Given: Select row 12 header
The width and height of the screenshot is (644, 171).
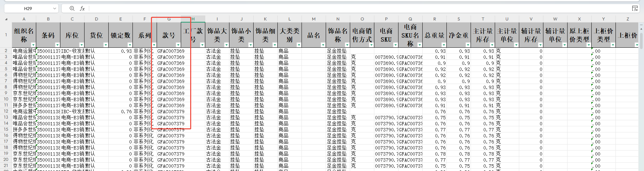Looking at the screenshot, I should pos(6,111).
